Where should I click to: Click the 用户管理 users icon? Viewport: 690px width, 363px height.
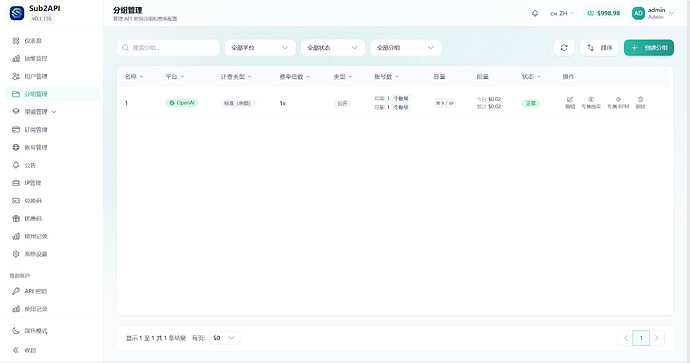16,76
